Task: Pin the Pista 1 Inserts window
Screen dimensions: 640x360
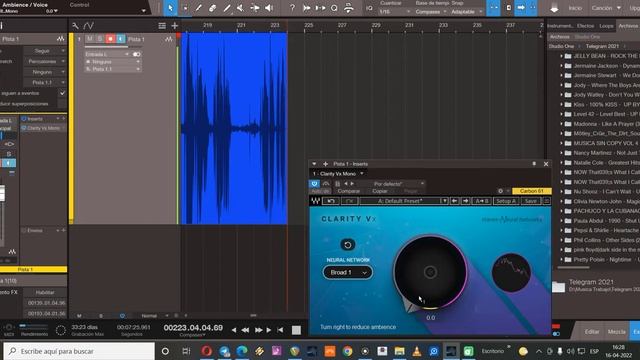Action: pyautogui.click(x=534, y=164)
